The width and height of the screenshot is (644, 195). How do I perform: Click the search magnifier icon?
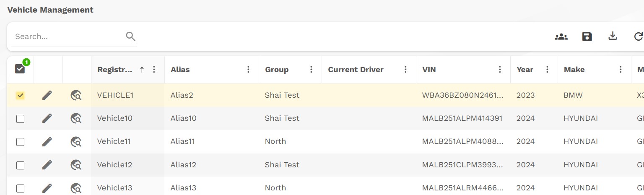pos(130,36)
